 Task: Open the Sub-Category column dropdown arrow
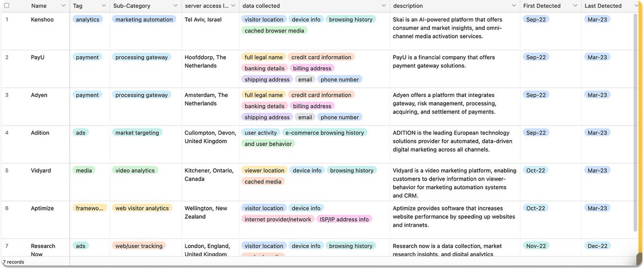(176, 6)
